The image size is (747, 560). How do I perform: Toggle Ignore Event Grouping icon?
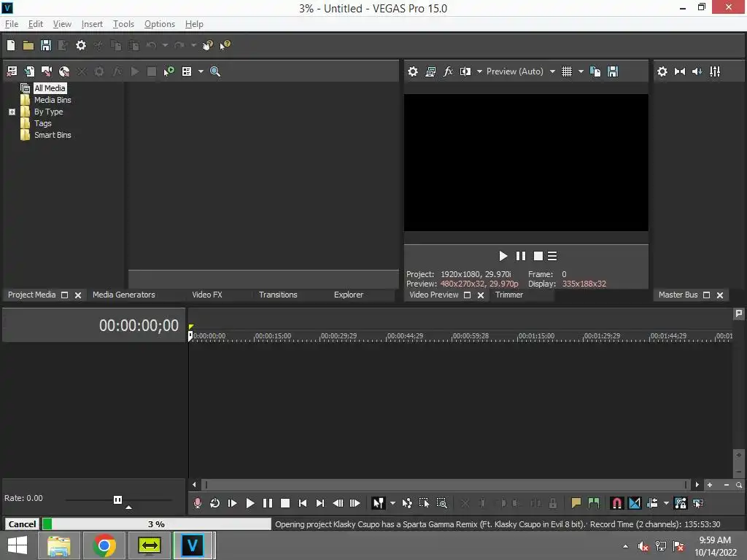click(698, 503)
